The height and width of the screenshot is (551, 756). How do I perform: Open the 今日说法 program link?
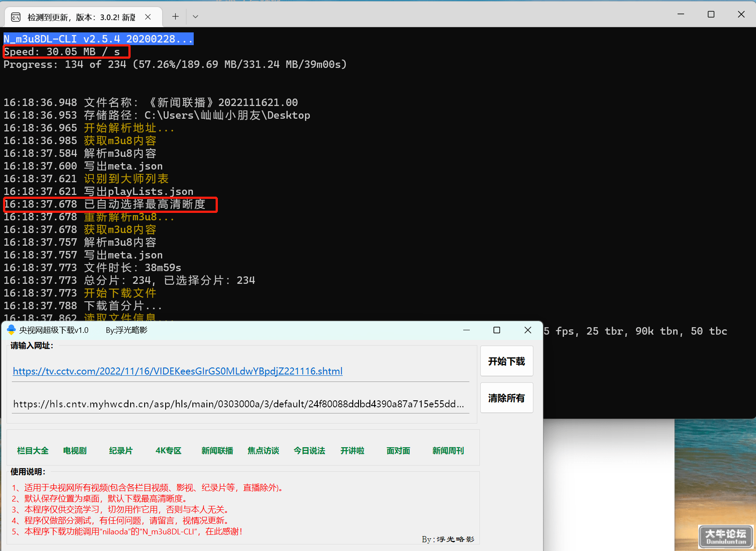pos(309,451)
